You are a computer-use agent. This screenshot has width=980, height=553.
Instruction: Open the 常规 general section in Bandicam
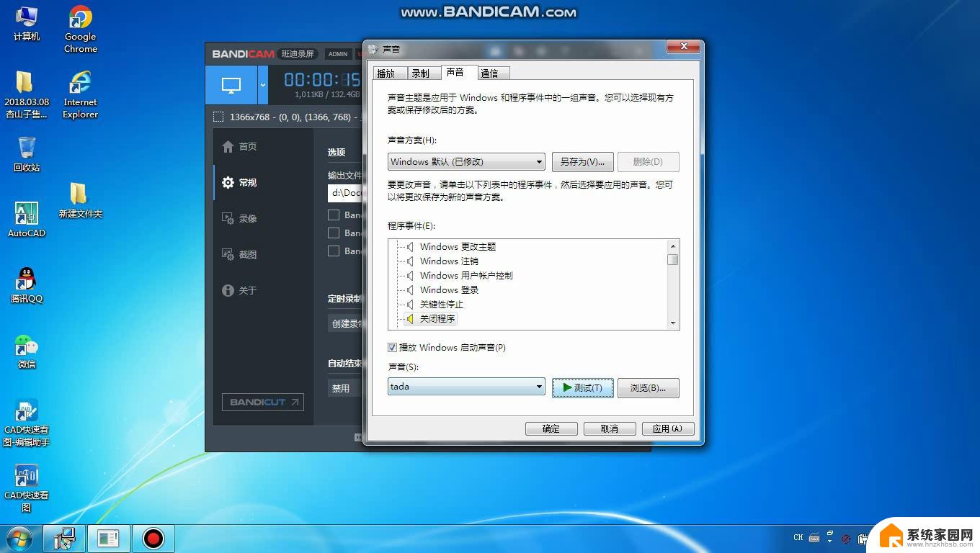tap(240, 182)
